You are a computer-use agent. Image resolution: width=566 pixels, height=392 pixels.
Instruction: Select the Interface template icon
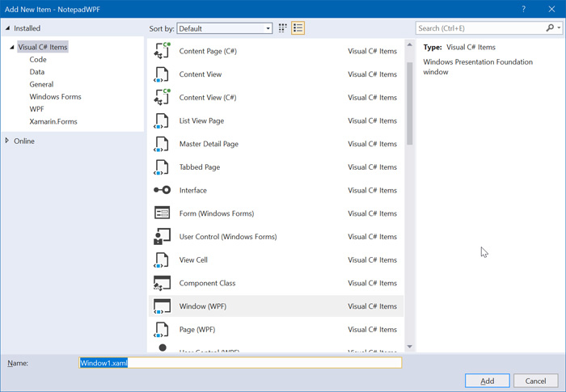162,191
